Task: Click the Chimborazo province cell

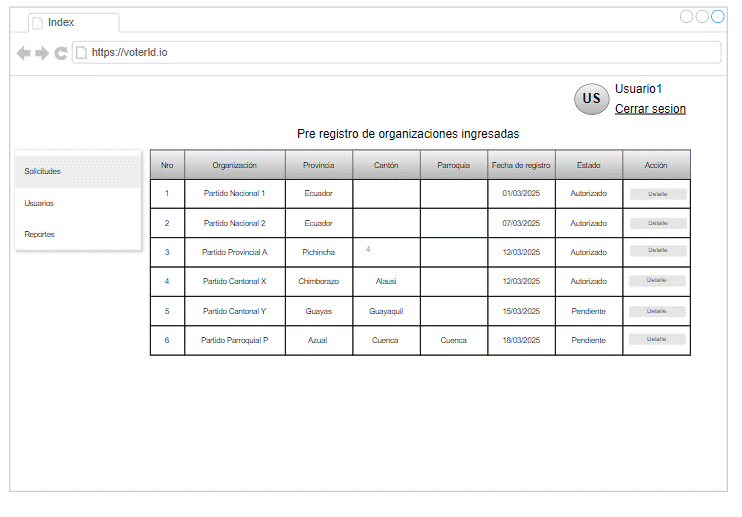Action: [x=319, y=281]
